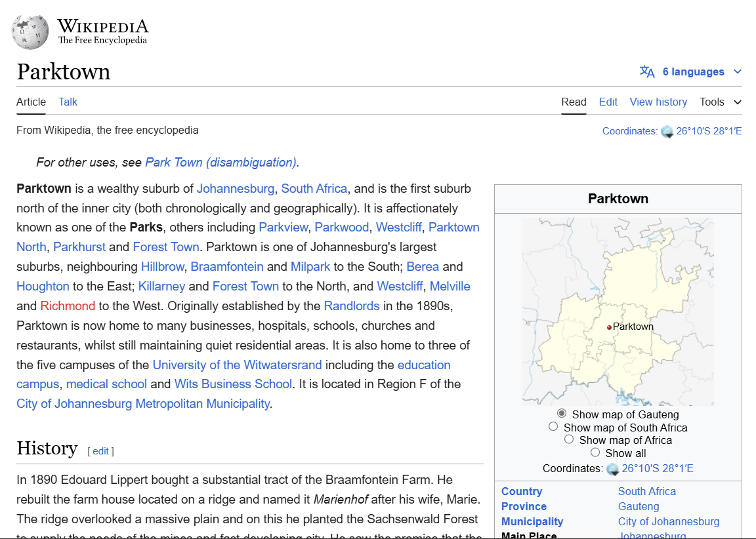Click the Wikipedia globe logo
This screenshot has width=756, height=539.
[30, 31]
